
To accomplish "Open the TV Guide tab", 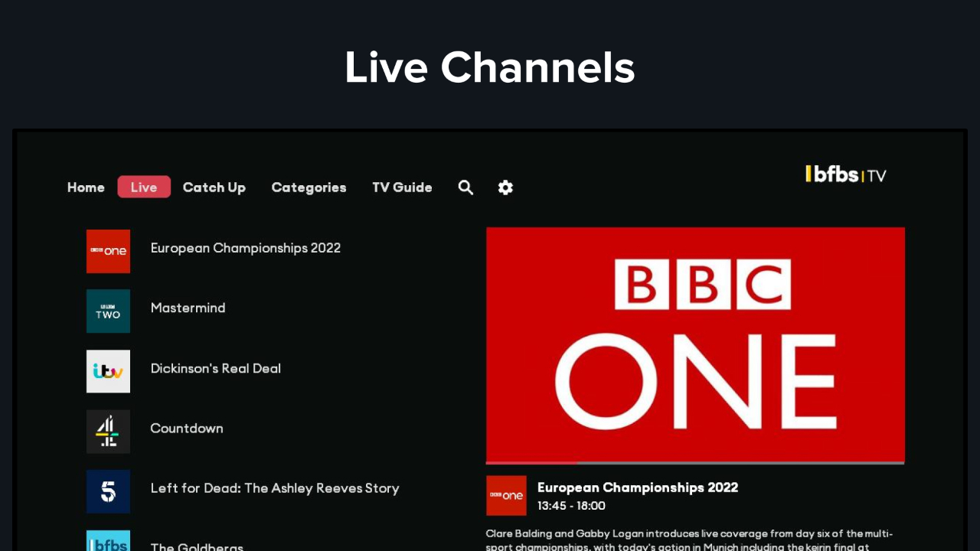I will point(402,187).
